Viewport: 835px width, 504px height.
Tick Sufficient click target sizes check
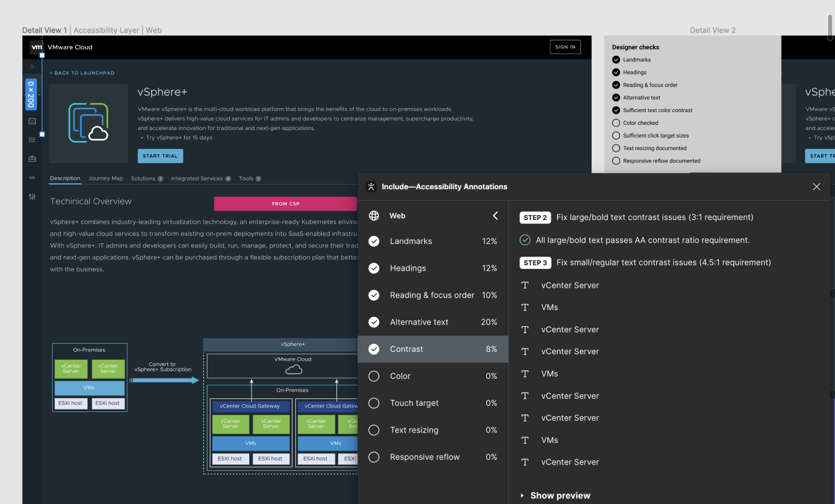[x=616, y=135]
